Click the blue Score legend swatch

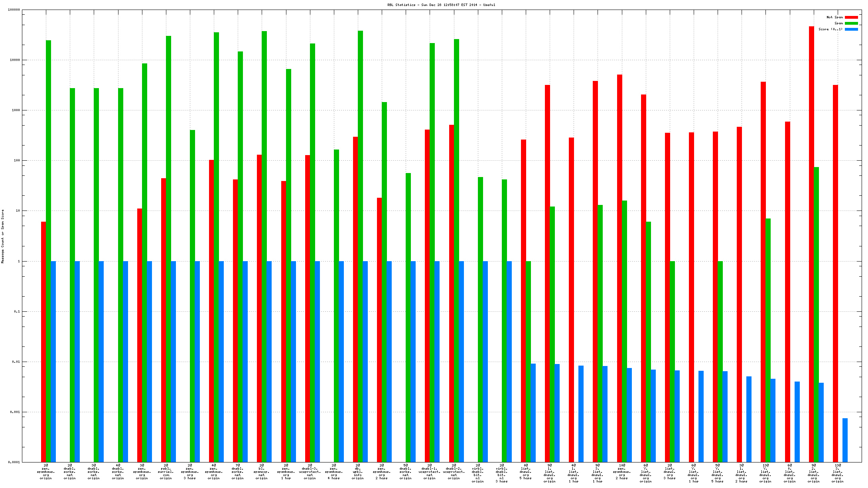[851, 29]
